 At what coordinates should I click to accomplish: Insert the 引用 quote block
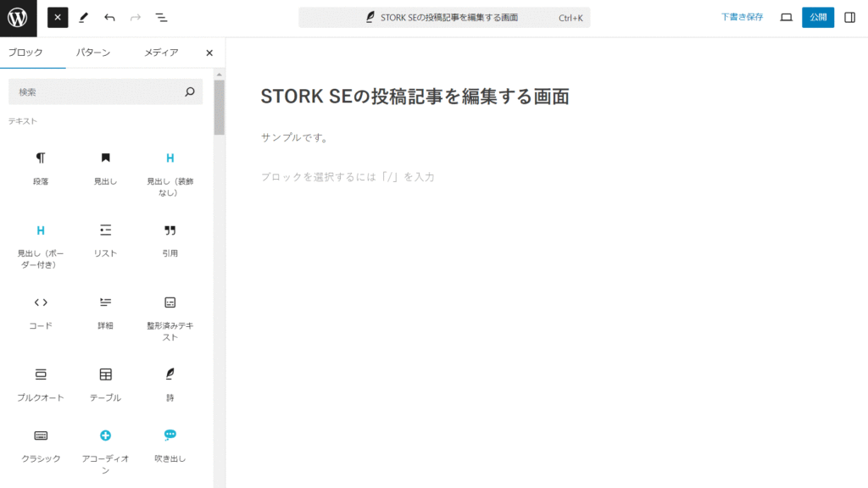pyautogui.click(x=170, y=240)
